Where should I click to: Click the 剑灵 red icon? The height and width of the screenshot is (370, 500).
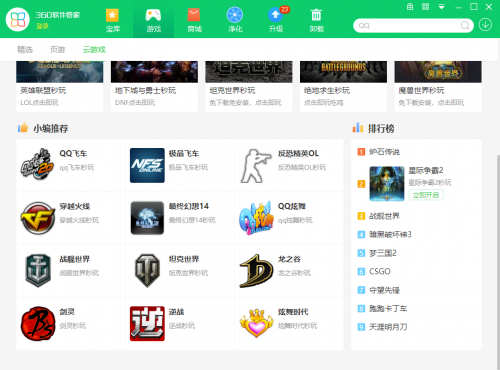pos(38,324)
